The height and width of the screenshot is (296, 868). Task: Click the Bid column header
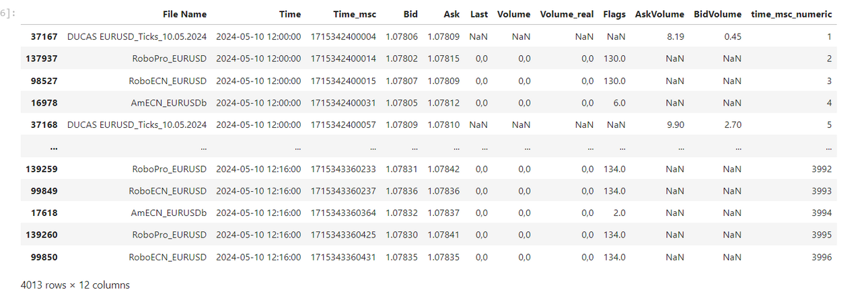coord(410,14)
